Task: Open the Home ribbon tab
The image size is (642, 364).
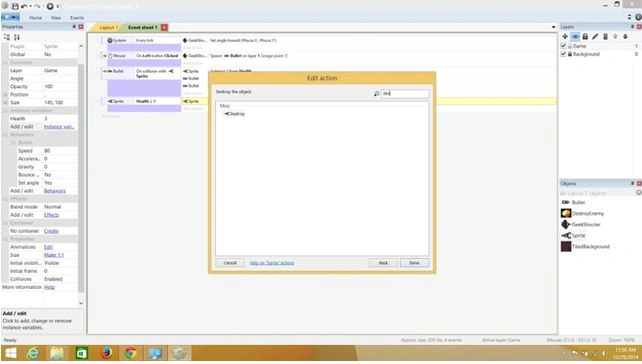Action: click(36, 18)
